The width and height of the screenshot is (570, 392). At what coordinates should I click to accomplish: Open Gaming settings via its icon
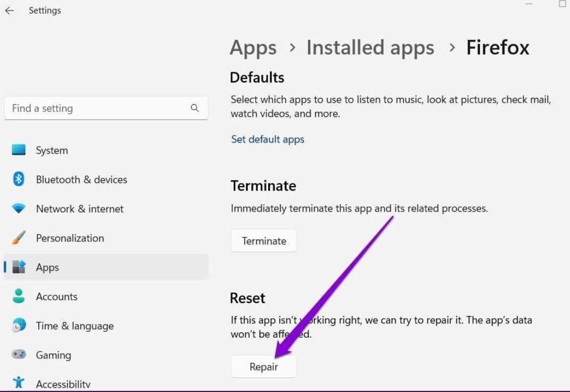[x=19, y=355]
